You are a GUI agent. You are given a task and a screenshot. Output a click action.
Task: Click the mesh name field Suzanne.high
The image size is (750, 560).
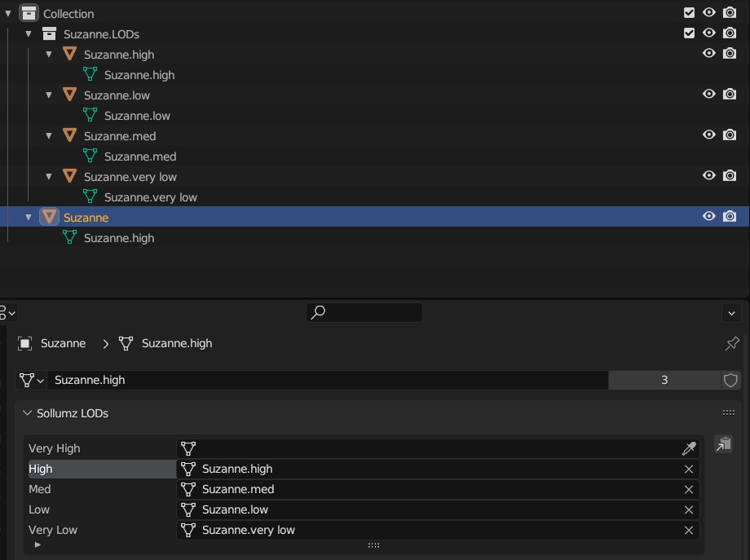326,380
